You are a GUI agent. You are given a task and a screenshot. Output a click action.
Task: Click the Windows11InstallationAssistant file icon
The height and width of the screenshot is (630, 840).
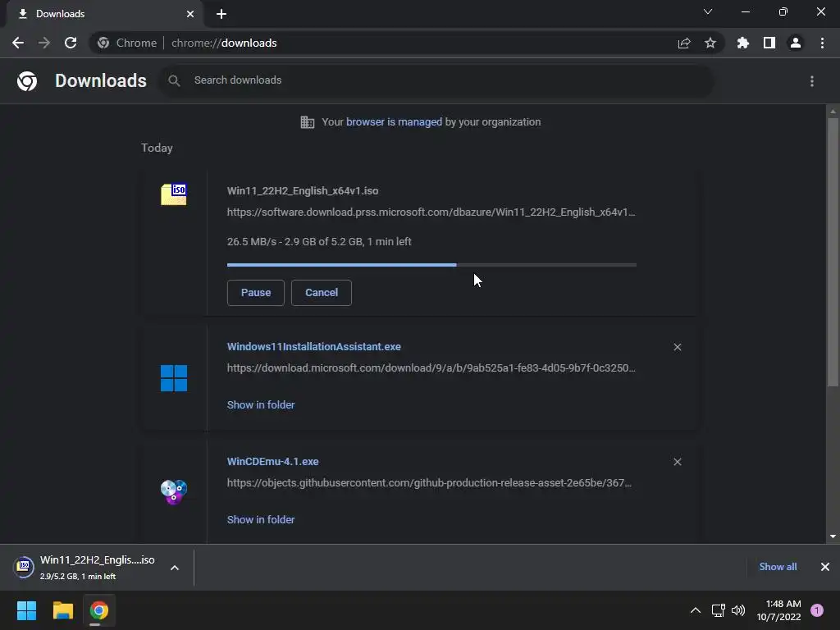174,378
